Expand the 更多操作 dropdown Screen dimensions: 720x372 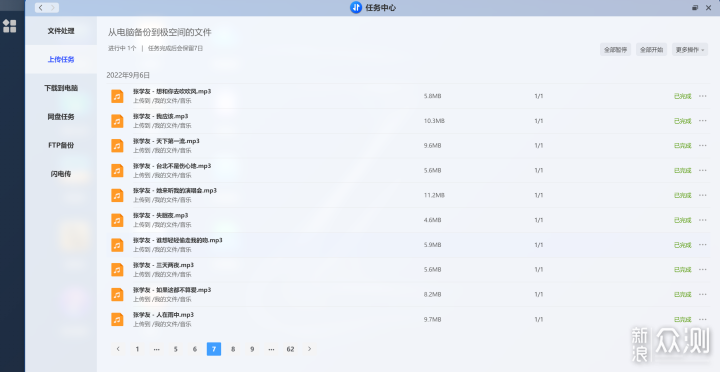[x=690, y=50]
